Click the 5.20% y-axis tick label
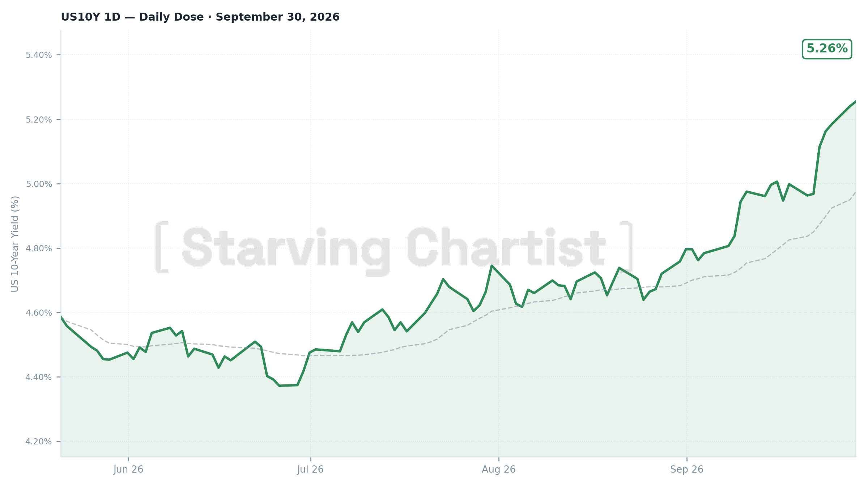Screen dimensions: 868x486 (39, 119)
